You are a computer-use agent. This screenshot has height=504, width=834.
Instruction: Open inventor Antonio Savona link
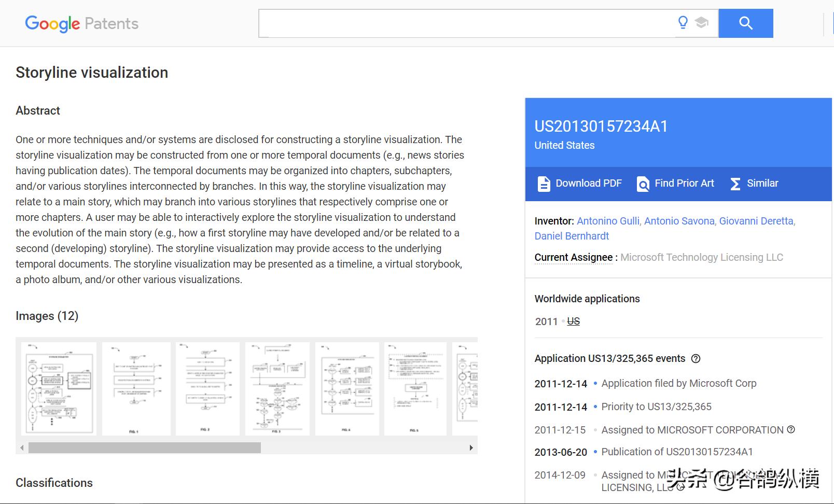click(x=680, y=221)
